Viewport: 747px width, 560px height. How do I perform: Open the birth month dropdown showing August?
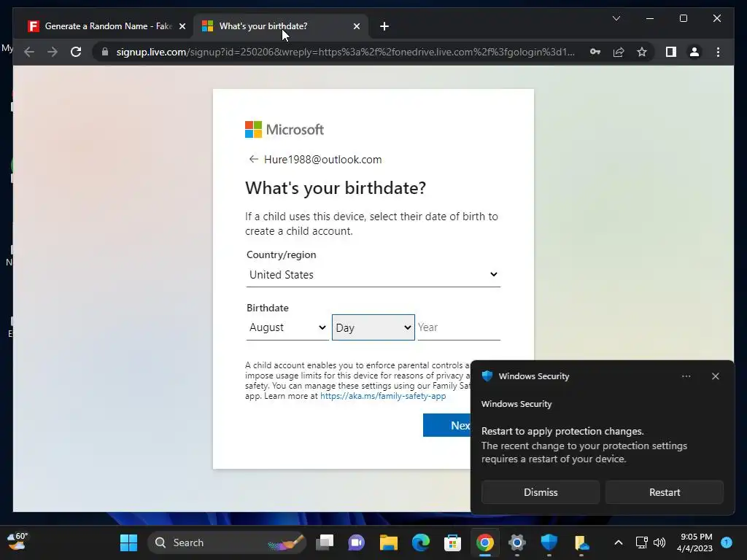click(x=287, y=327)
